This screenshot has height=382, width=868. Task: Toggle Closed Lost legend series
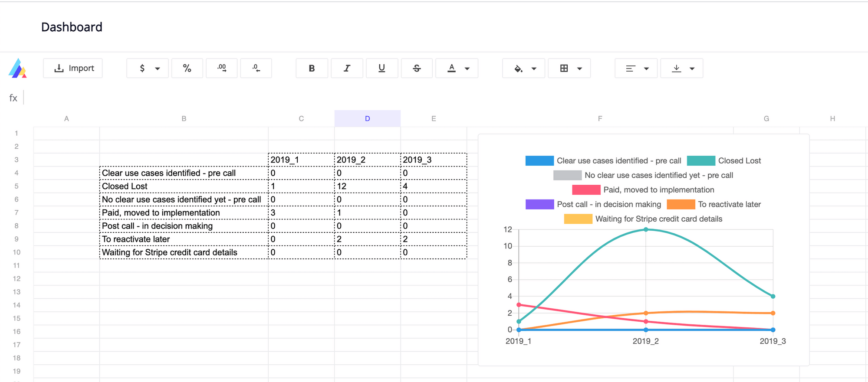[724, 161]
